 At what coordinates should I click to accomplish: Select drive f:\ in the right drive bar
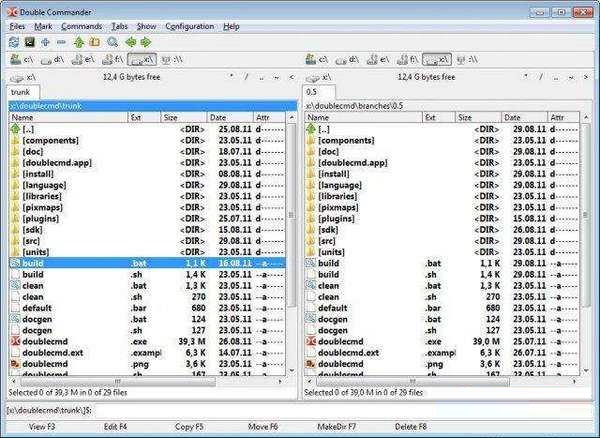tap(407, 59)
